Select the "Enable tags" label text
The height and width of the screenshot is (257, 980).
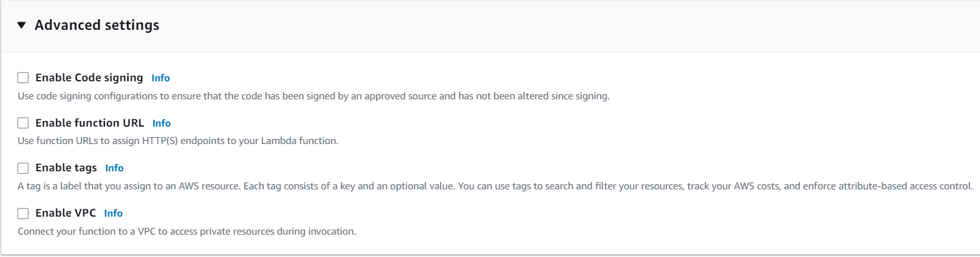(x=66, y=168)
